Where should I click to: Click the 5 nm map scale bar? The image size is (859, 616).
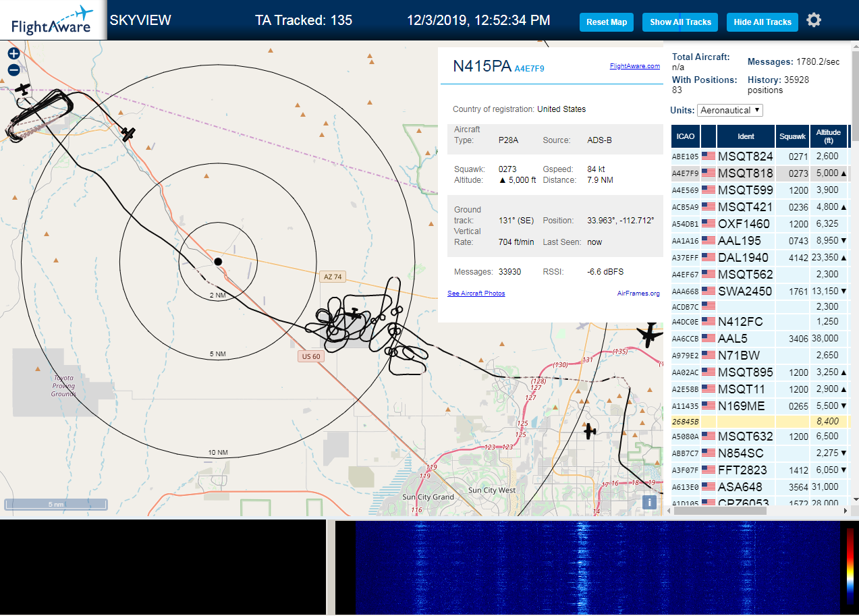[56, 504]
